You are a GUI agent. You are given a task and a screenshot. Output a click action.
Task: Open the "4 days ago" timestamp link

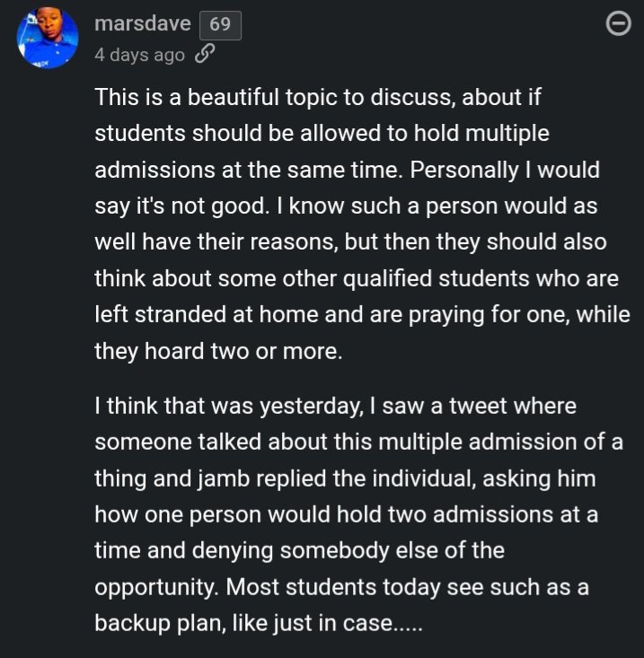[139, 55]
